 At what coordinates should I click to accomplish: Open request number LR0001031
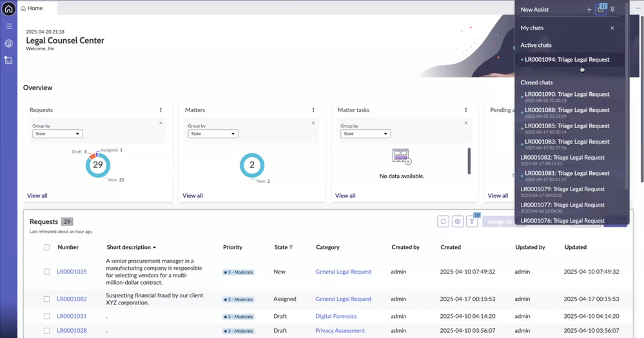(72, 316)
